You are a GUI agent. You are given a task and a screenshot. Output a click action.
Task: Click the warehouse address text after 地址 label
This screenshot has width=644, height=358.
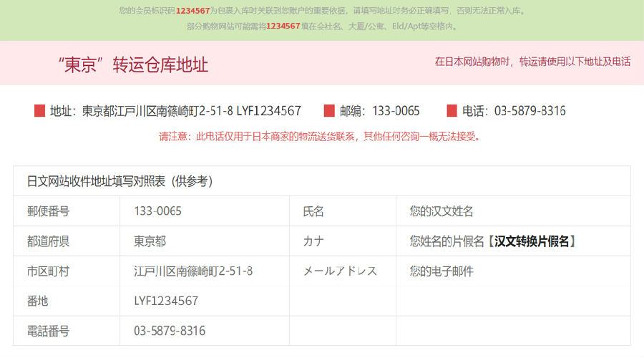coord(191,111)
